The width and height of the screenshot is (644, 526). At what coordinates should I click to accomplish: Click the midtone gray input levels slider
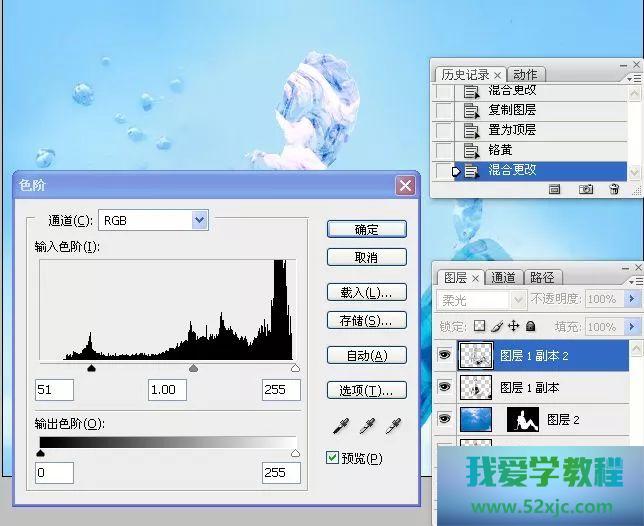(193, 368)
